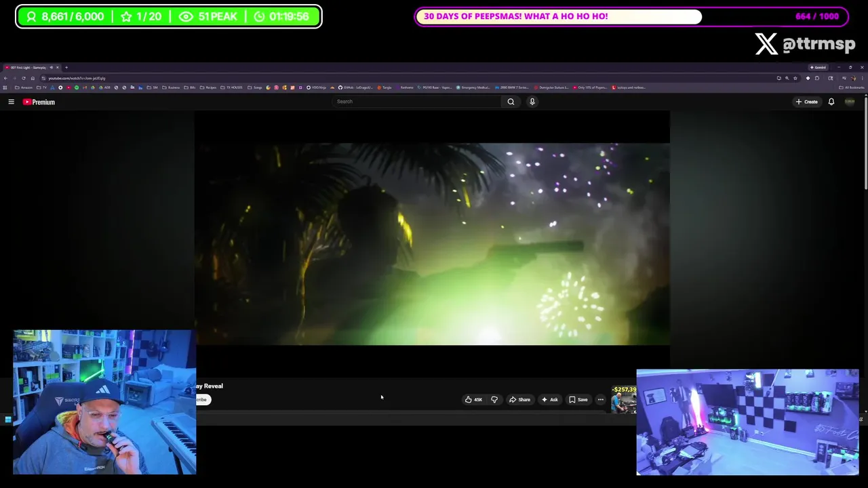Mute the tab via speaker icon
Image resolution: width=868 pixels, height=488 pixels.
click(51, 67)
